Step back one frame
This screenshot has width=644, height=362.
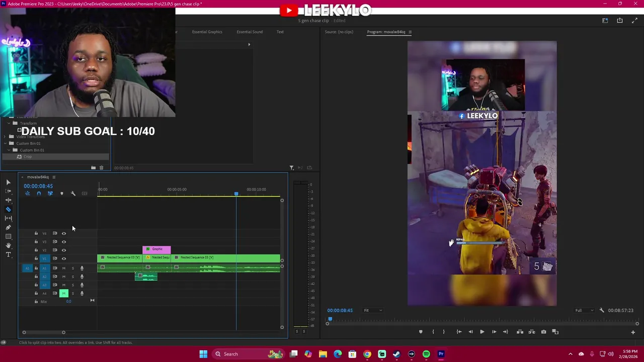(x=470, y=332)
